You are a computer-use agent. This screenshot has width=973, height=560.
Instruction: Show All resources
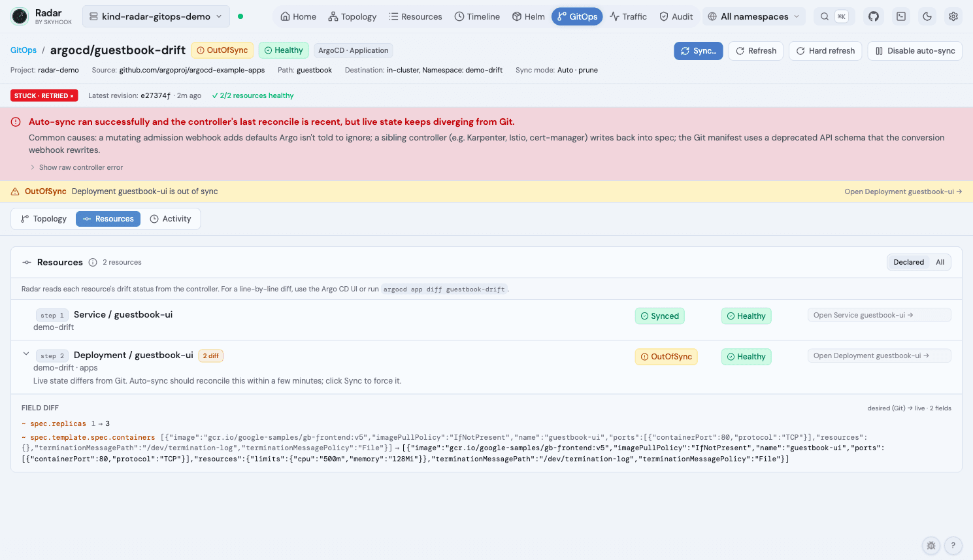click(x=940, y=262)
